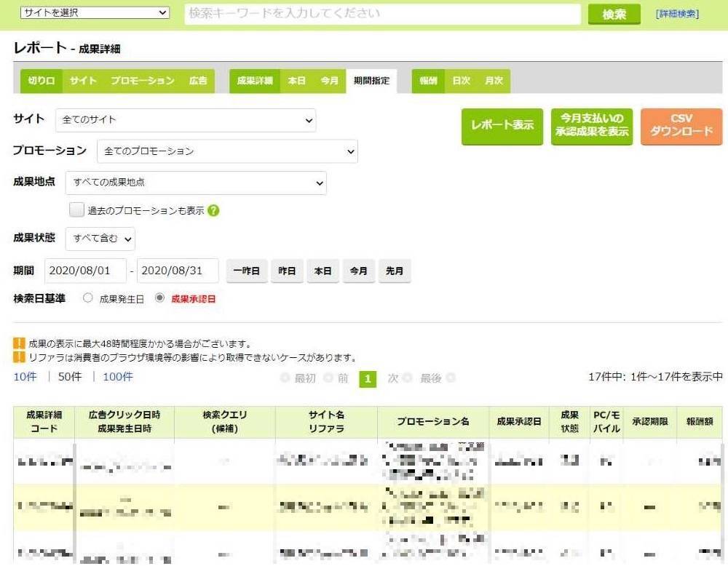Click 成果状態 column header
Viewport: 728px width, 566px height.
point(570,422)
